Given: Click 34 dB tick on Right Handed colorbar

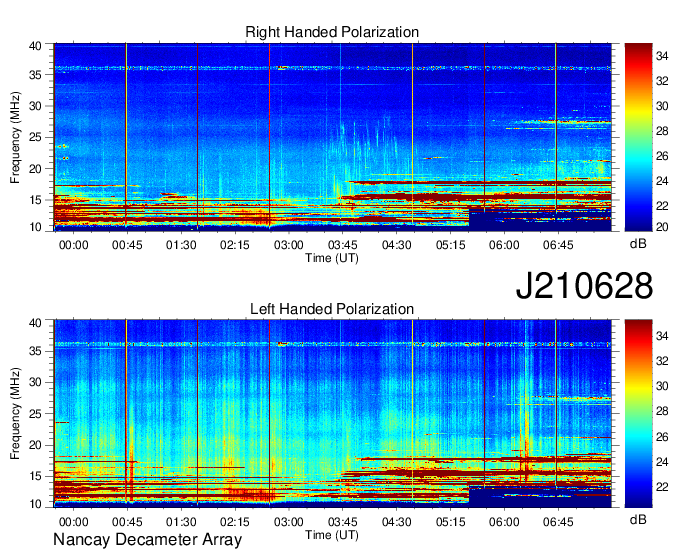Looking at the screenshot, I should pos(662,56).
